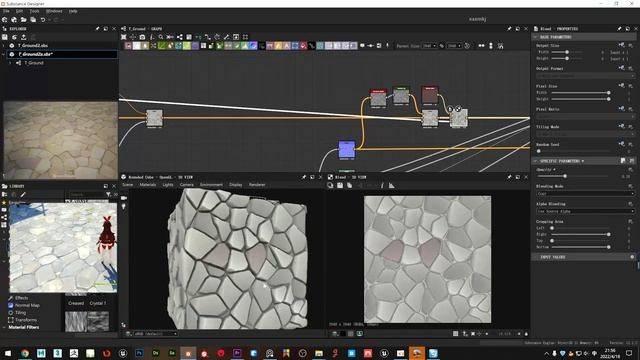Open the Tools menu
640x360 pixels.
[x=34, y=11]
